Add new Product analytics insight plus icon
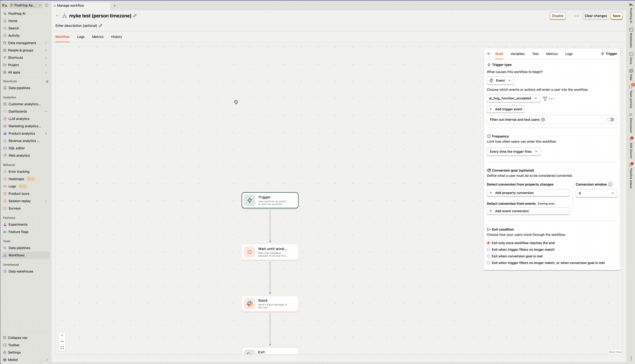This screenshot has height=364, width=635. coord(46,134)
